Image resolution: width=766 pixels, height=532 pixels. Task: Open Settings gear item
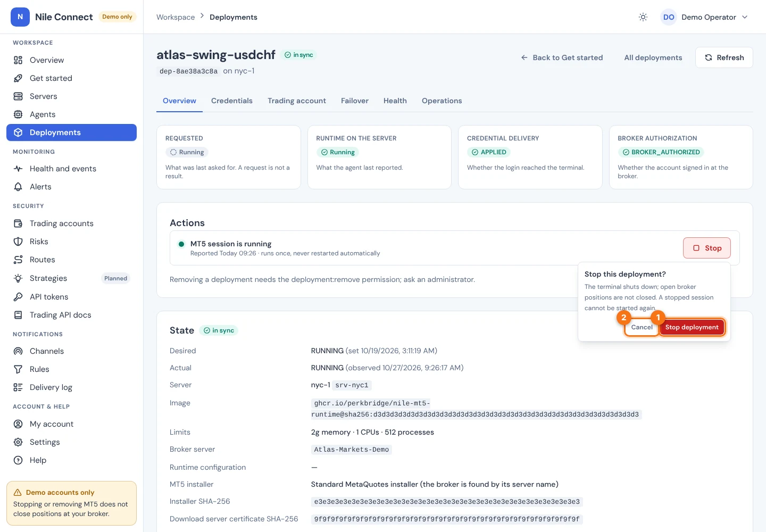pos(71,442)
